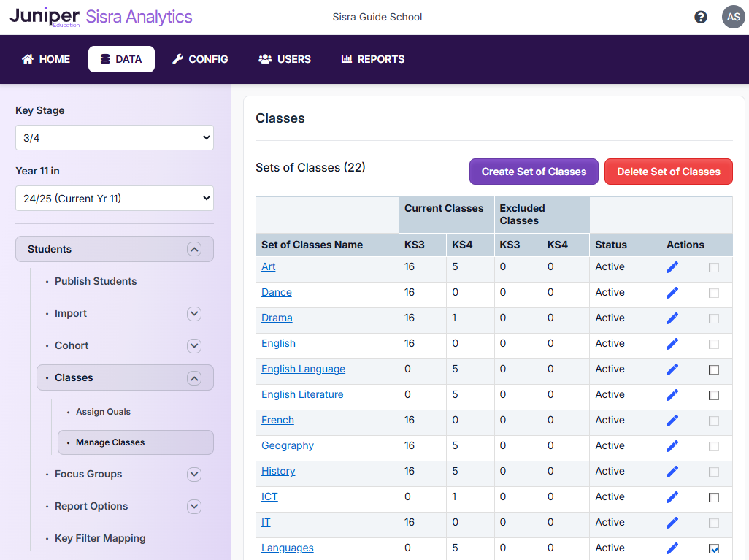Click the Juniper Education logo
Viewport: 749px width, 560px height.
pyautogui.click(x=45, y=16)
